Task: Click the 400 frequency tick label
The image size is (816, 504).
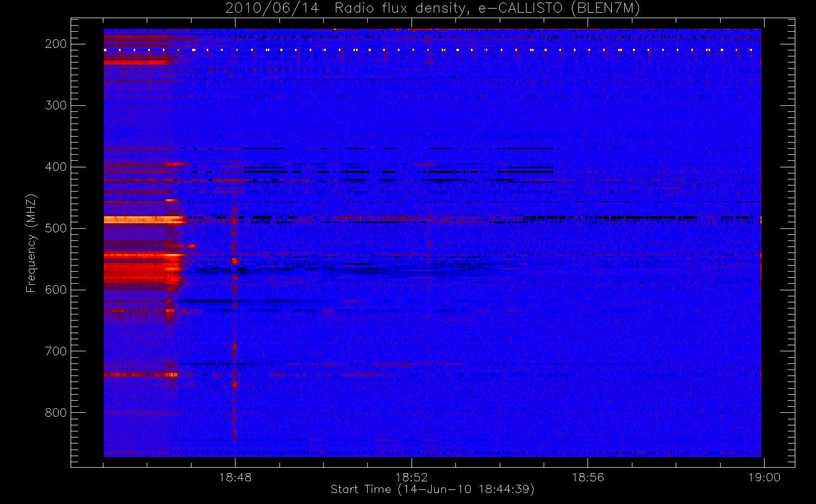Action: click(x=55, y=167)
